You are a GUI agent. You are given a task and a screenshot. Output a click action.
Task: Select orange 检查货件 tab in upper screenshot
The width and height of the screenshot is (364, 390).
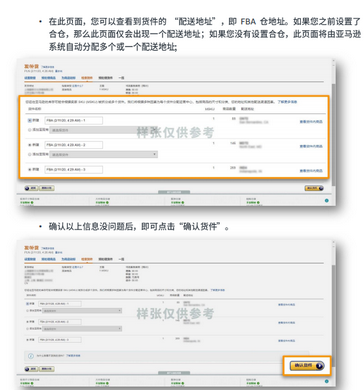87,78
